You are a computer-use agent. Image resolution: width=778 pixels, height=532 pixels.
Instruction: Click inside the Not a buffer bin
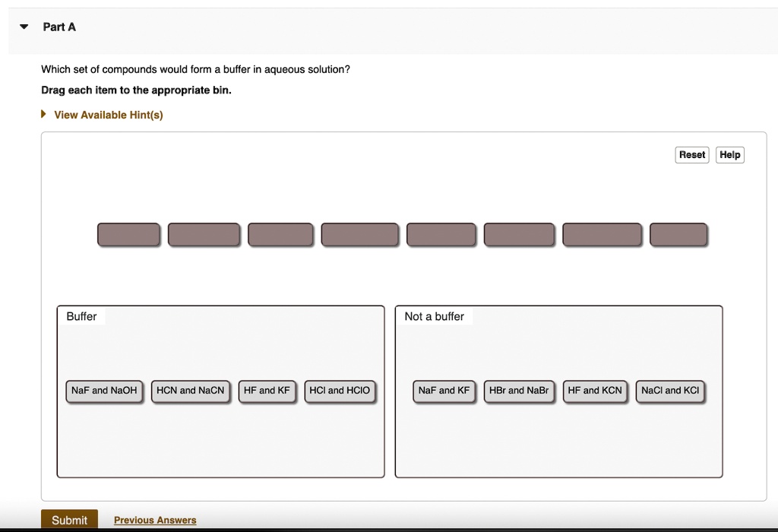click(558, 441)
